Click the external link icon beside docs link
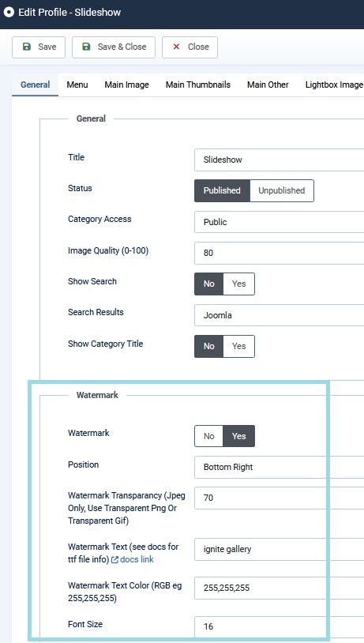Viewport: 364px width, 643px height. click(x=114, y=560)
